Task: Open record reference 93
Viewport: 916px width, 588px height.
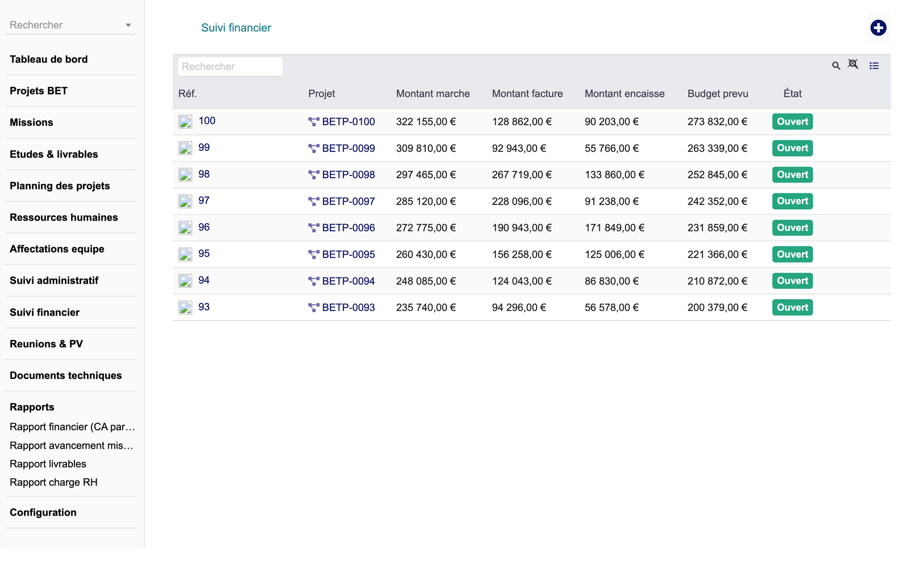Action: (204, 307)
